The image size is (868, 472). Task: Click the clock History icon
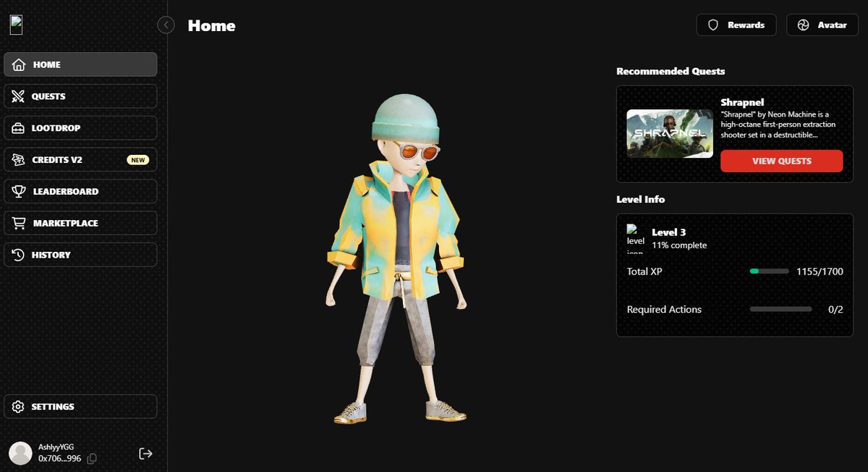(x=19, y=255)
